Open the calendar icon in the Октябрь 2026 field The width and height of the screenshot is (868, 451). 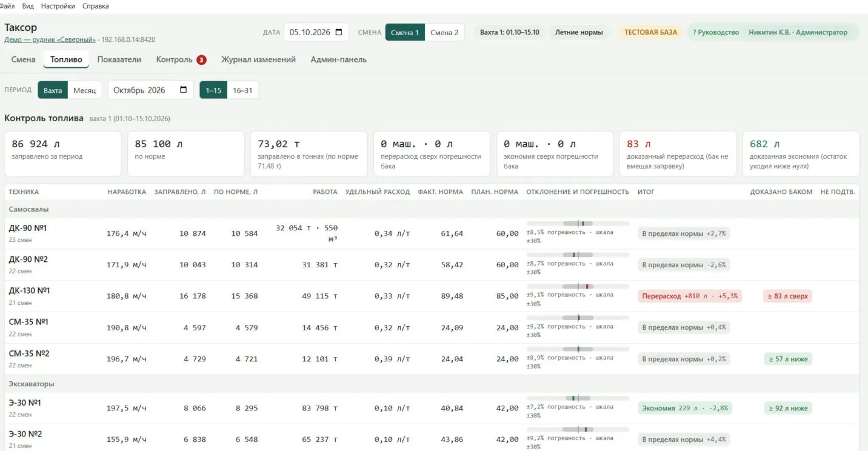(x=184, y=90)
